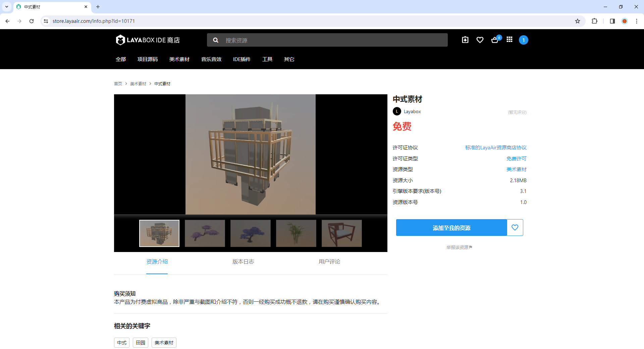
Task: Open the apps grid icon
Action: pyautogui.click(x=509, y=40)
